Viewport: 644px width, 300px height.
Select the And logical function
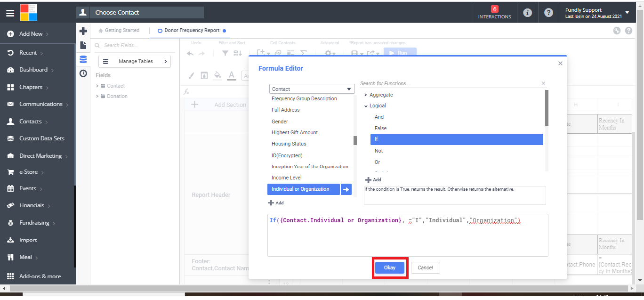(379, 117)
